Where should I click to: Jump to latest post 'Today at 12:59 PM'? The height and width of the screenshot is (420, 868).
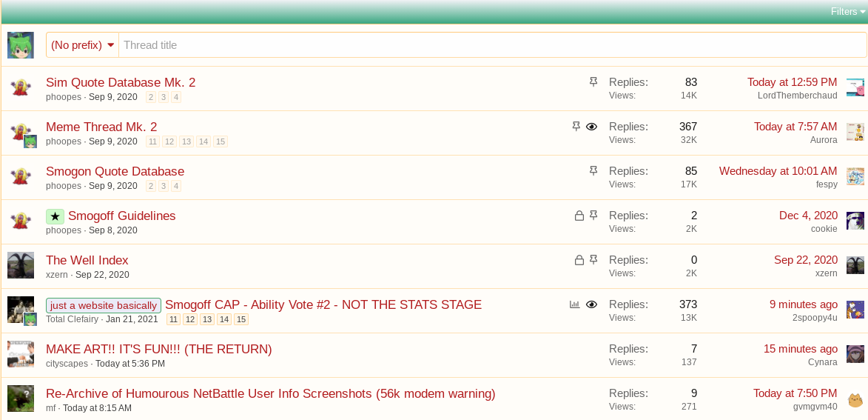tap(793, 82)
